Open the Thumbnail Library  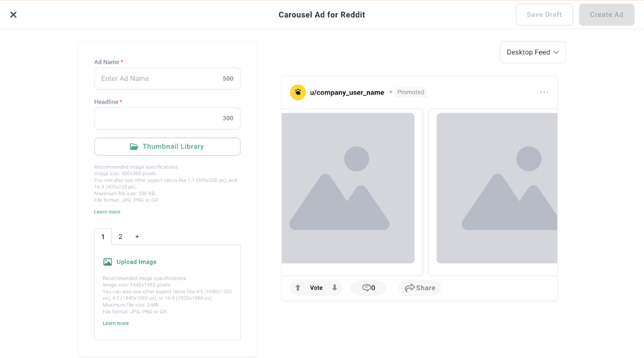point(167,147)
